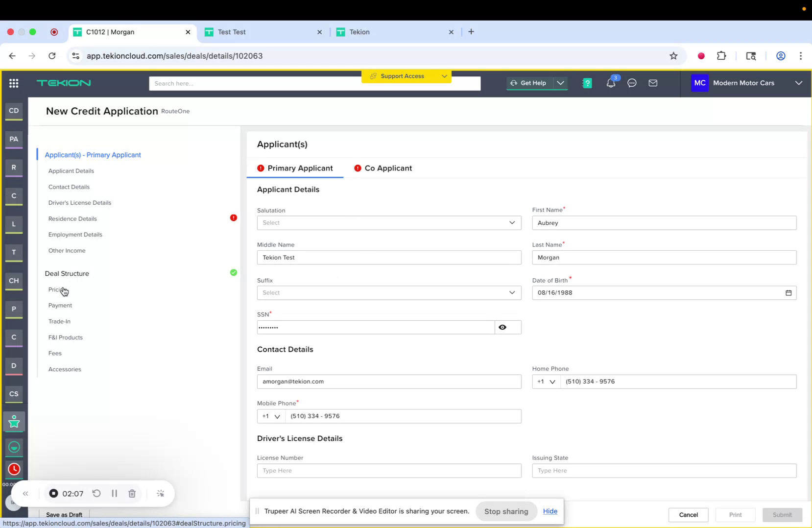Open the Suffix select dropdown

pyautogui.click(x=388, y=292)
